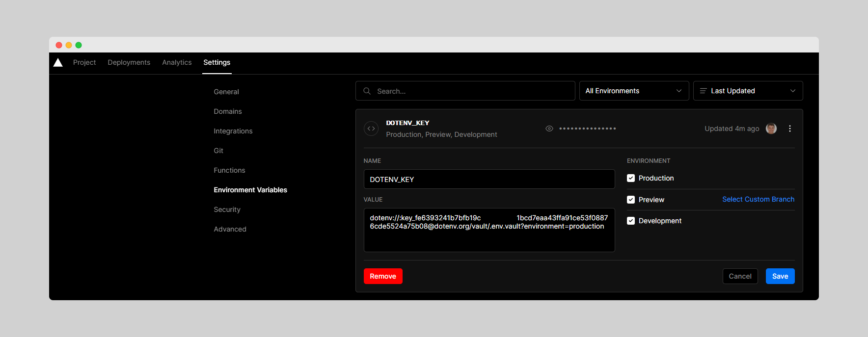Click the sort lines icon beside Last Updated

click(x=703, y=91)
